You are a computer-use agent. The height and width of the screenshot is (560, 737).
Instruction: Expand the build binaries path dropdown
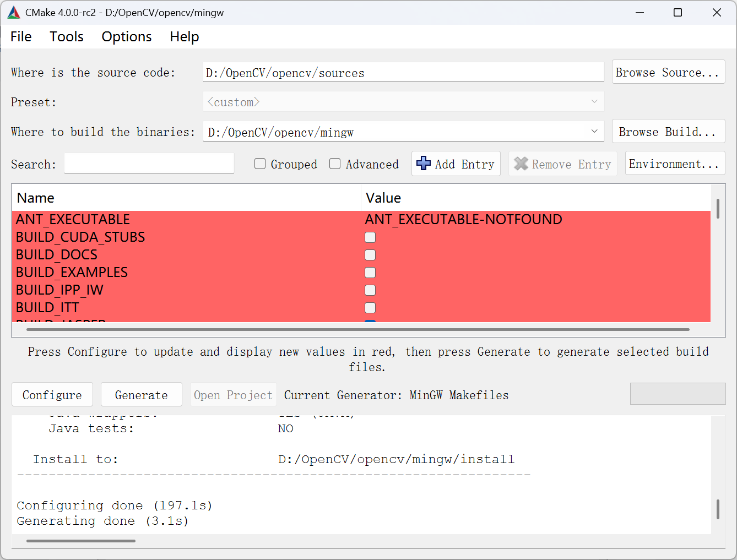(x=594, y=132)
